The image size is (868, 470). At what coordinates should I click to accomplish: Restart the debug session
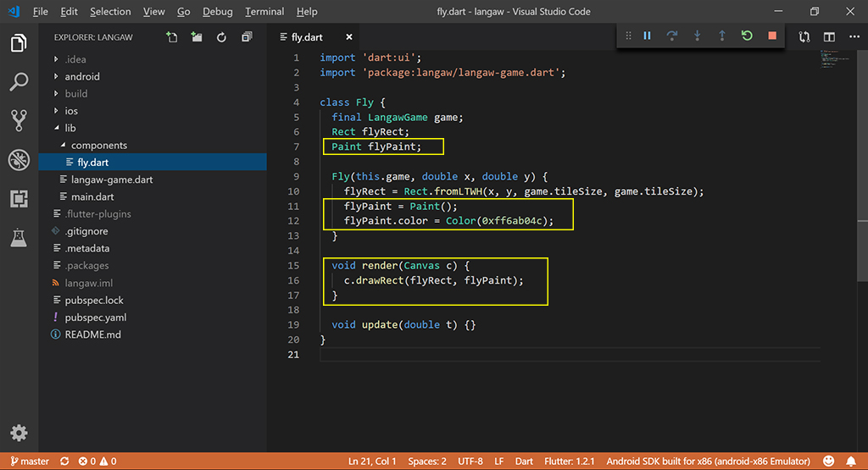(746, 36)
